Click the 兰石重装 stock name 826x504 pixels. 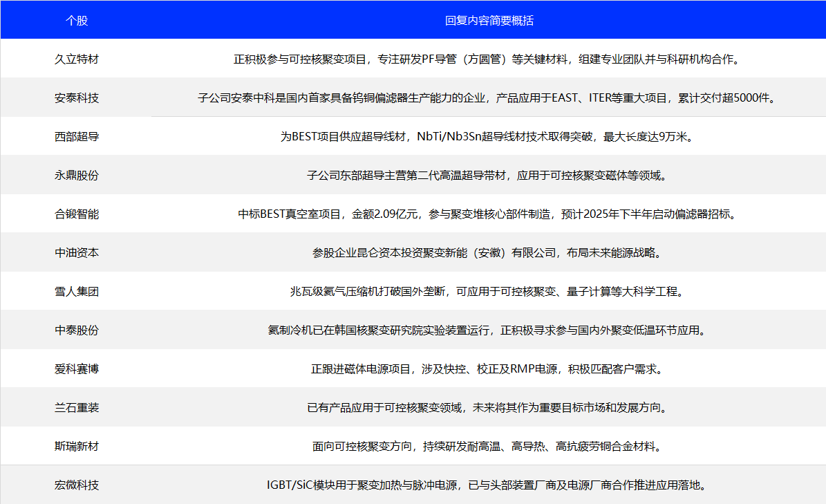77,407
